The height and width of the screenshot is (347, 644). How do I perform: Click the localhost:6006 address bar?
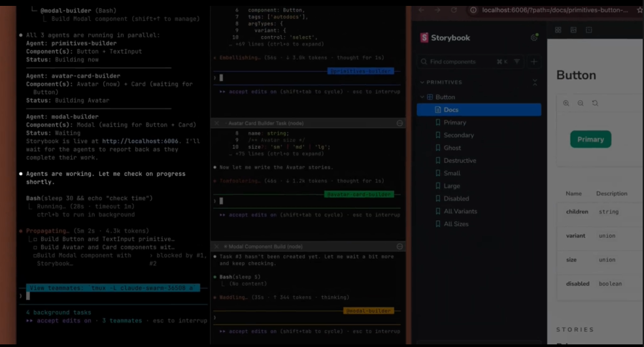(554, 10)
